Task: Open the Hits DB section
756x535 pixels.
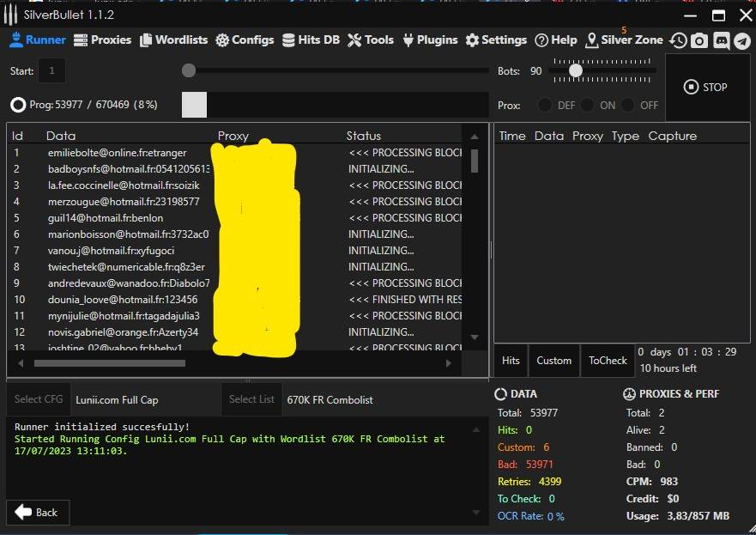Action: 311,40
